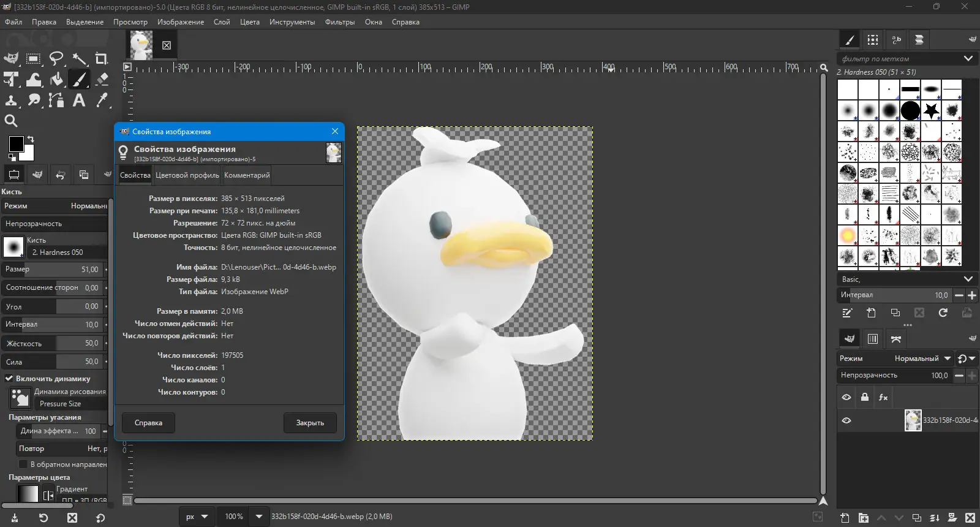This screenshot has height=527, width=980.
Task: Switch to 'Цветовой профиль' tab
Action: point(187,175)
